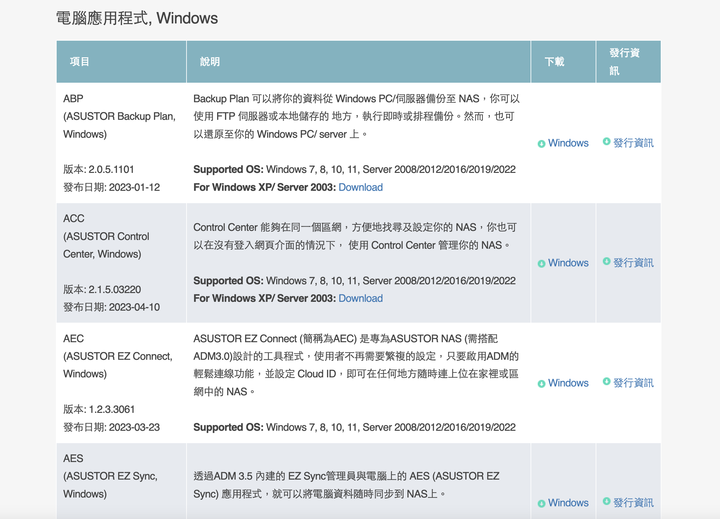Click the Backup Plan description text

point(356,116)
